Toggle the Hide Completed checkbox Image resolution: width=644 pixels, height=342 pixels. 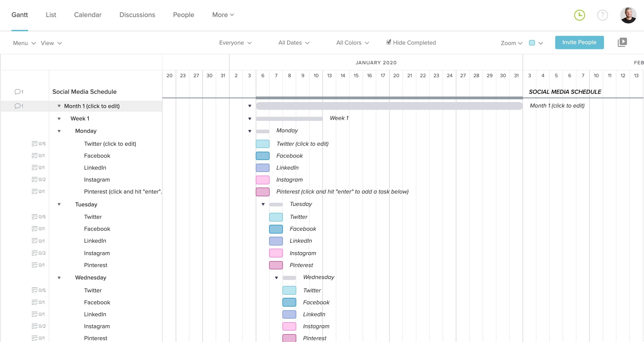388,42
